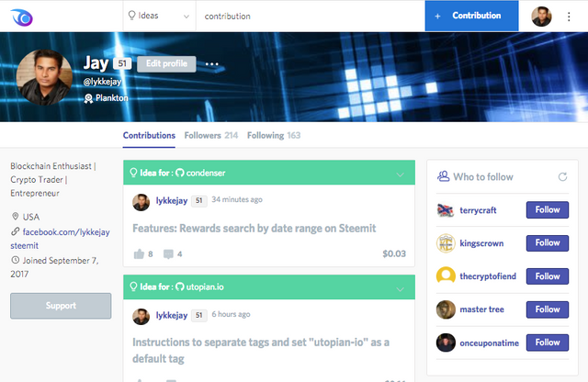Upvote the Rewards search post thumbs-up

point(139,254)
